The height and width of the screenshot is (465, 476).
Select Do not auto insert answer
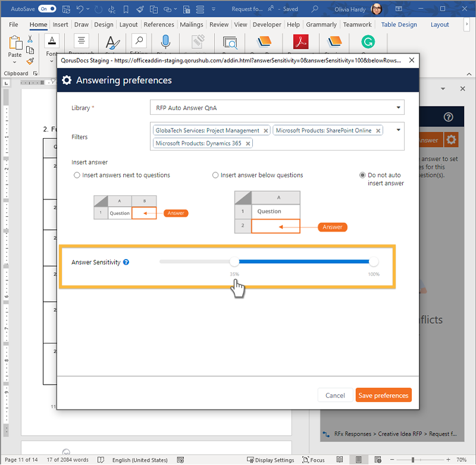362,175
